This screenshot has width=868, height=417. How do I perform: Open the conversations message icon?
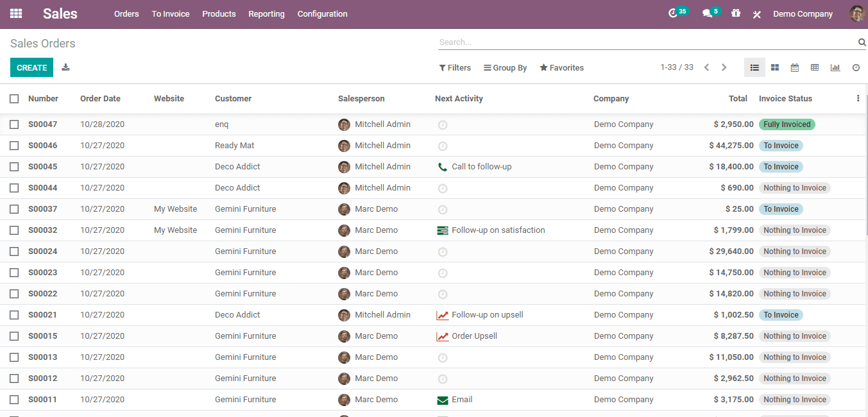pyautogui.click(x=708, y=13)
